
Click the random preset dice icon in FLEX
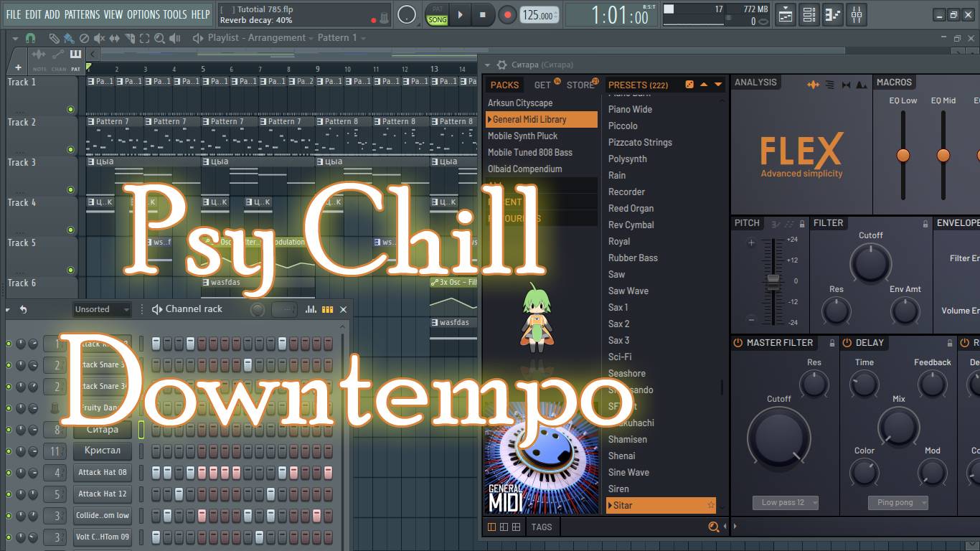689,85
